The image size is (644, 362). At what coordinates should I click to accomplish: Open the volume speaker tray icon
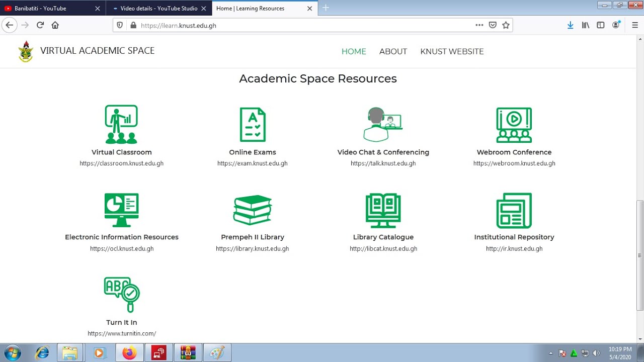[x=596, y=353]
